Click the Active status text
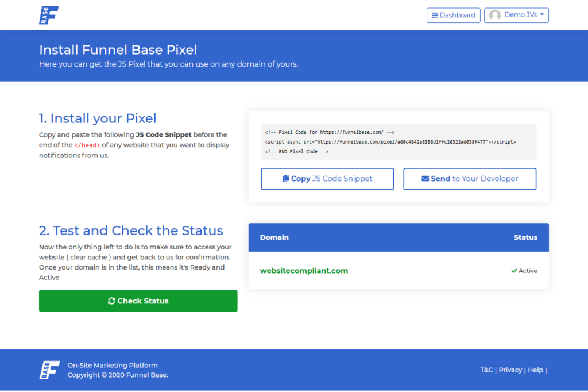 528,271
